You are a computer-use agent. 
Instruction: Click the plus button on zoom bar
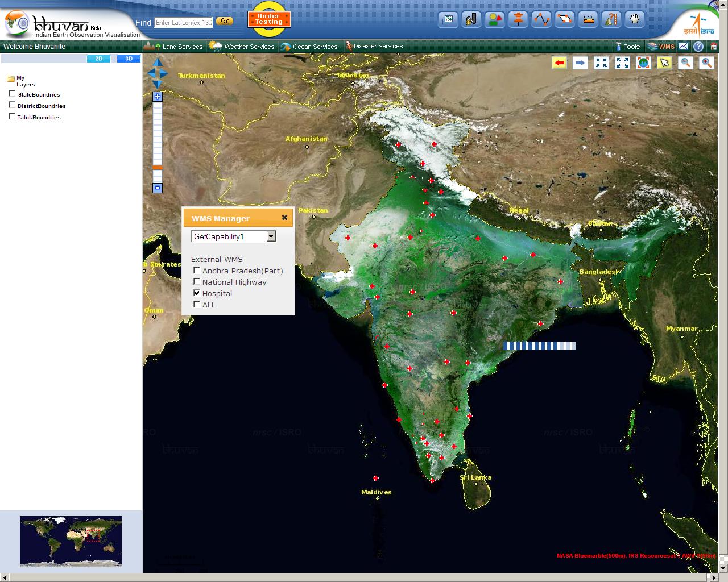[x=158, y=97]
